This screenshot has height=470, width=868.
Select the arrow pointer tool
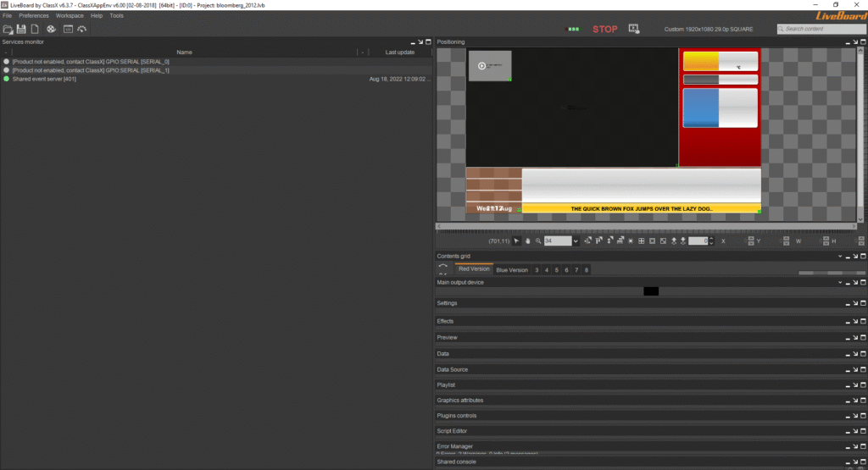click(x=517, y=241)
